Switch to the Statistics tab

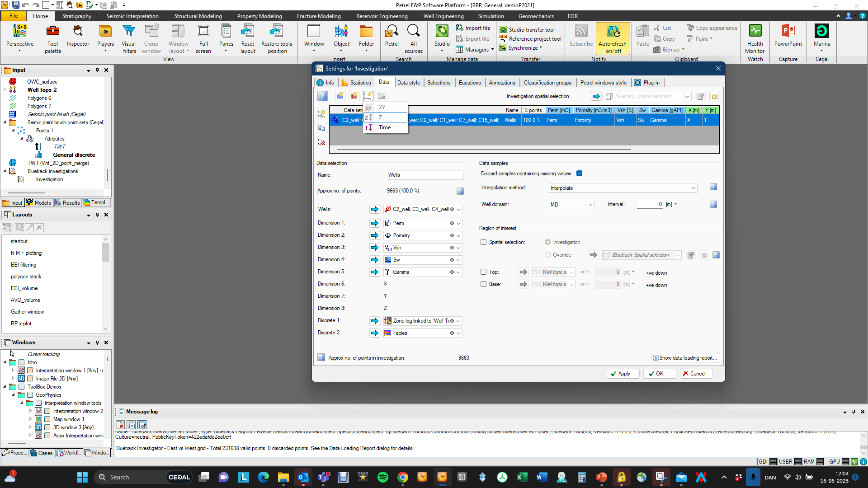pyautogui.click(x=356, y=83)
